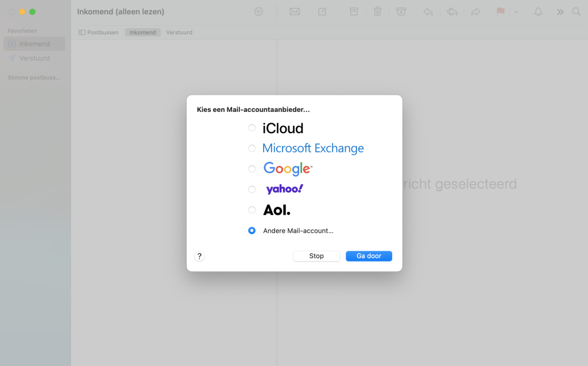Viewport: 588px width, 366px height.
Task: Select the Aol radio button
Action: tap(252, 210)
